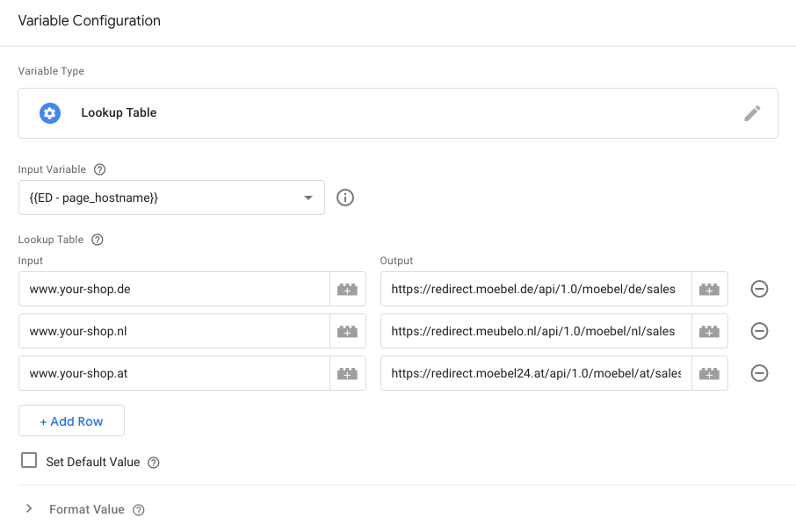Edit the www.your-shop.at input field
Screen dimensions: 796x532
[x=174, y=373]
